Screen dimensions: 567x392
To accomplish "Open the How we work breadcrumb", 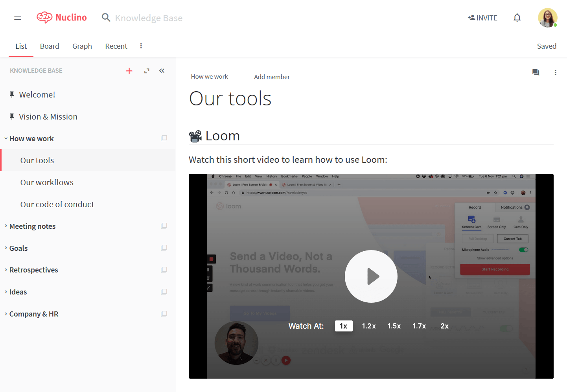I will [210, 77].
